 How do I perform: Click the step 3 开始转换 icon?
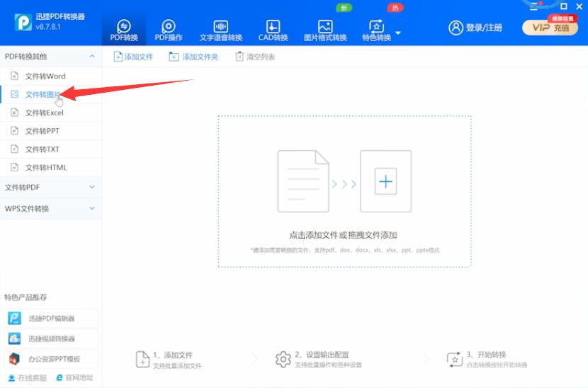pyautogui.click(x=455, y=359)
